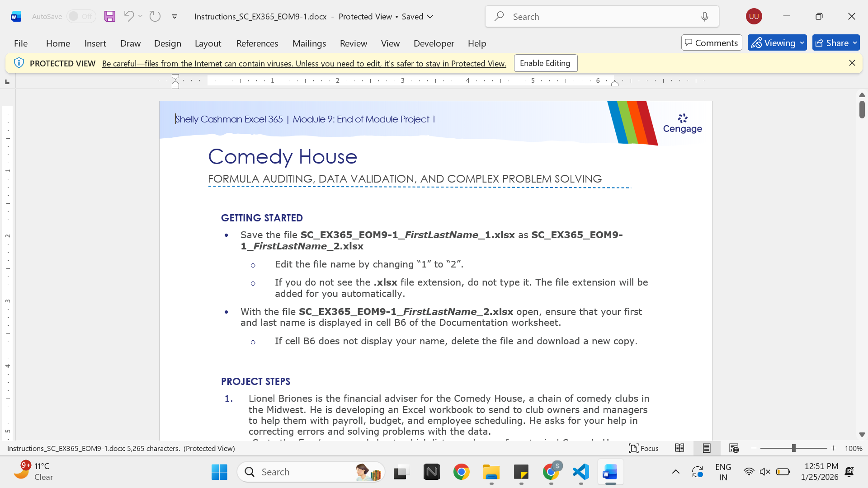Open the Comments pane
Viewport: 868px width, 488px height.
pyautogui.click(x=712, y=43)
